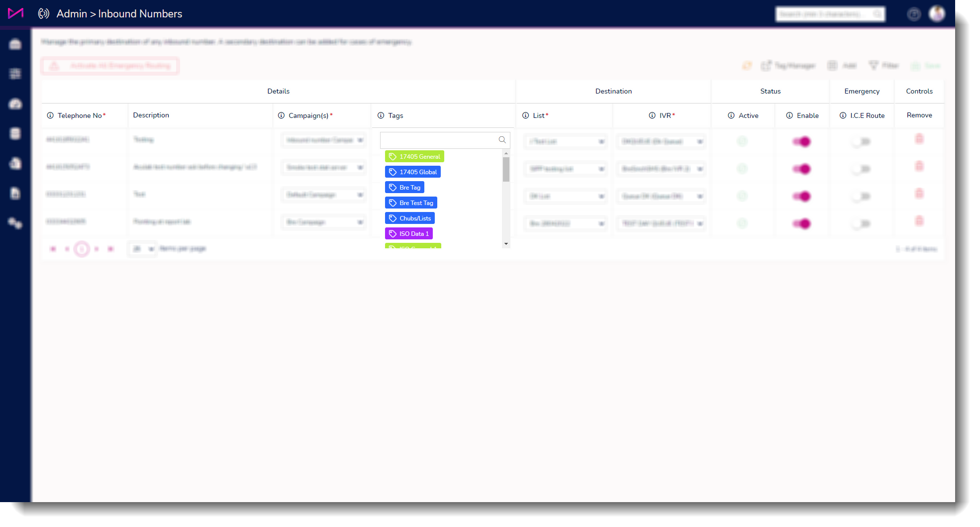Click the tags list scrollbar down arrow
980x527 pixels.
(506, 244)
